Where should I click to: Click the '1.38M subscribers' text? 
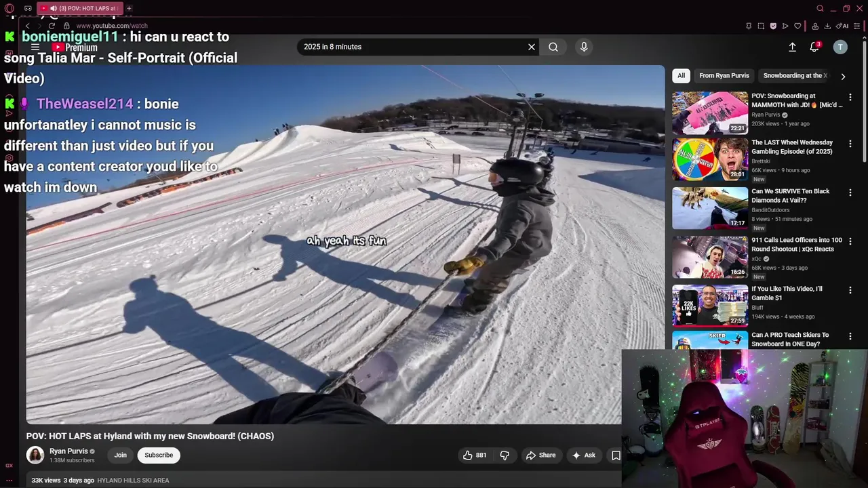72,461
